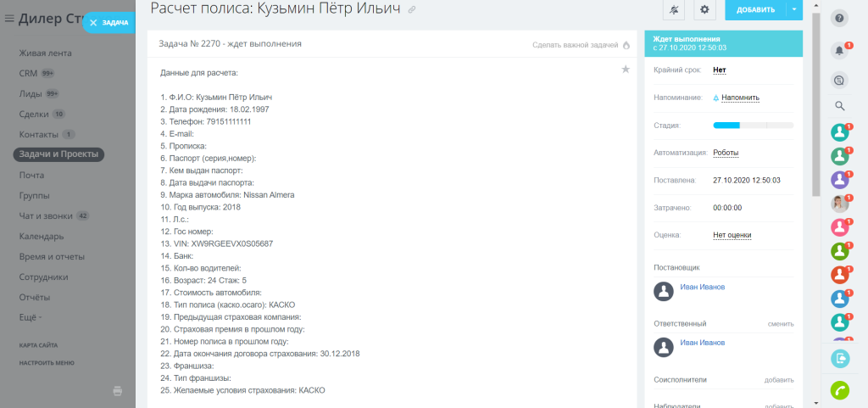Screen dimensions: 868x408
Task: Open Иван Иванов link under Постановщик
Action: 702,288
